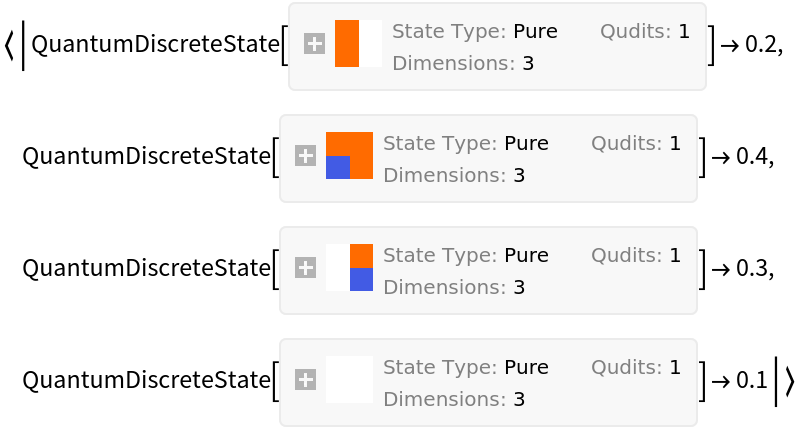Expand the third state summary panel
Screen dimensions: 800x428
pos(305,268)
